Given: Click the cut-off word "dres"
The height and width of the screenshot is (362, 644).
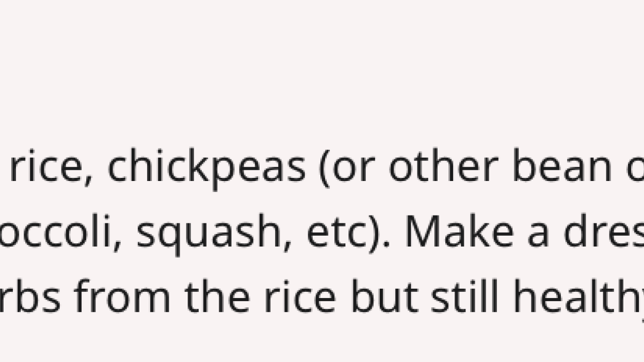Looking at the screenshot, I should [603, 231].
